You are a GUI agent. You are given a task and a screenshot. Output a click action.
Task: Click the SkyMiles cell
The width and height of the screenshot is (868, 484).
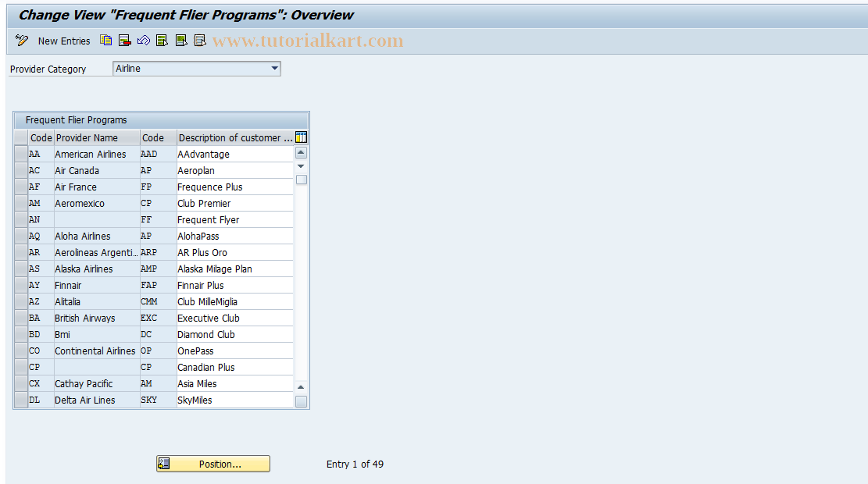tap(234, 400)
